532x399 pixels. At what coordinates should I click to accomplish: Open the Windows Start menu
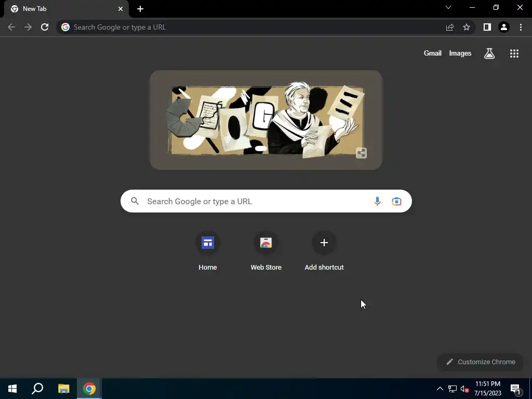pyautogui.click(x=12, y=389)
